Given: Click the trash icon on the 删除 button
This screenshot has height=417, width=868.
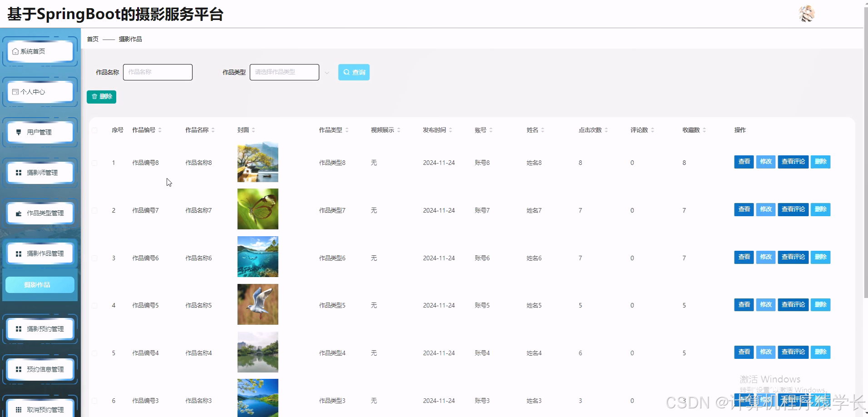Looking at the screenshot, I should 94,96.
